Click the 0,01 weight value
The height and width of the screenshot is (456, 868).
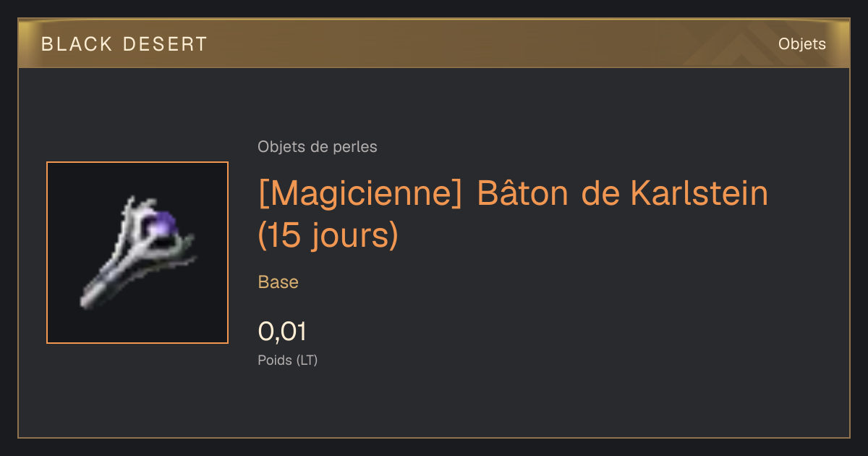282,332
